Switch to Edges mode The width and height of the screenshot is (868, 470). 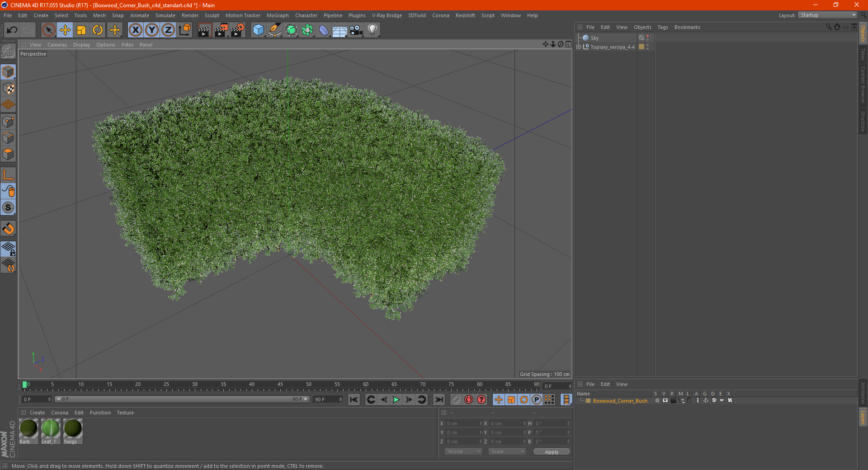click(8, 138)
